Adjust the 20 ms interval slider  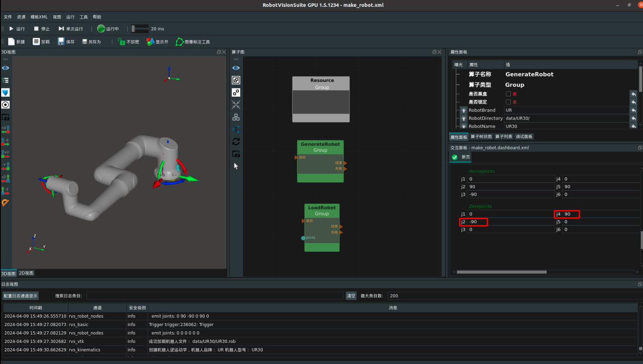click(x=140, y=29)
